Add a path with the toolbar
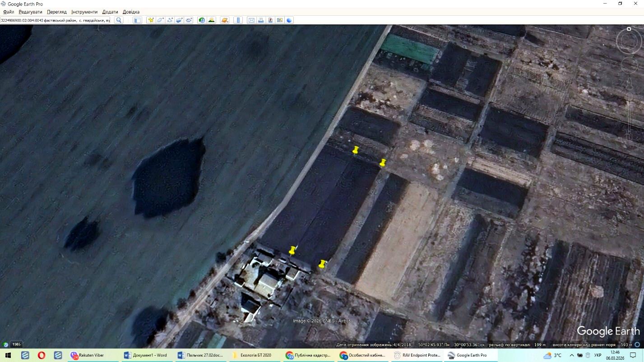The width and height of the screenshot is (644, 362). (x=170, y=20)
